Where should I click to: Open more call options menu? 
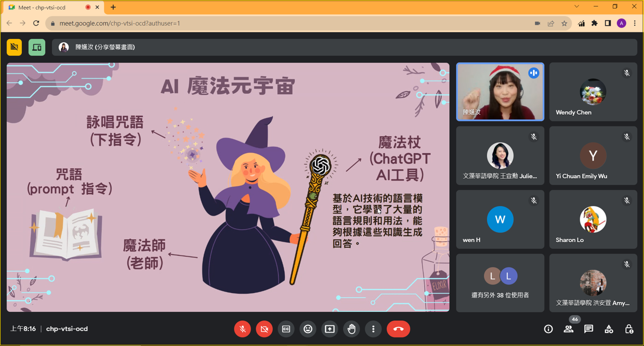point(373,329)
